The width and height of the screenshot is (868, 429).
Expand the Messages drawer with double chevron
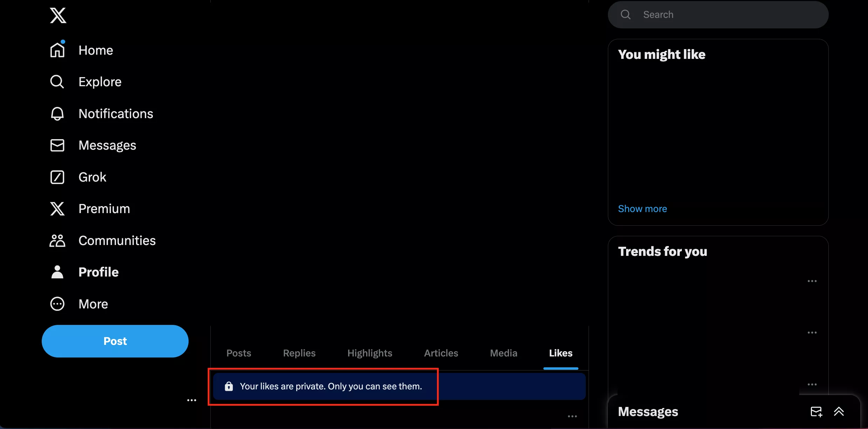839,411
